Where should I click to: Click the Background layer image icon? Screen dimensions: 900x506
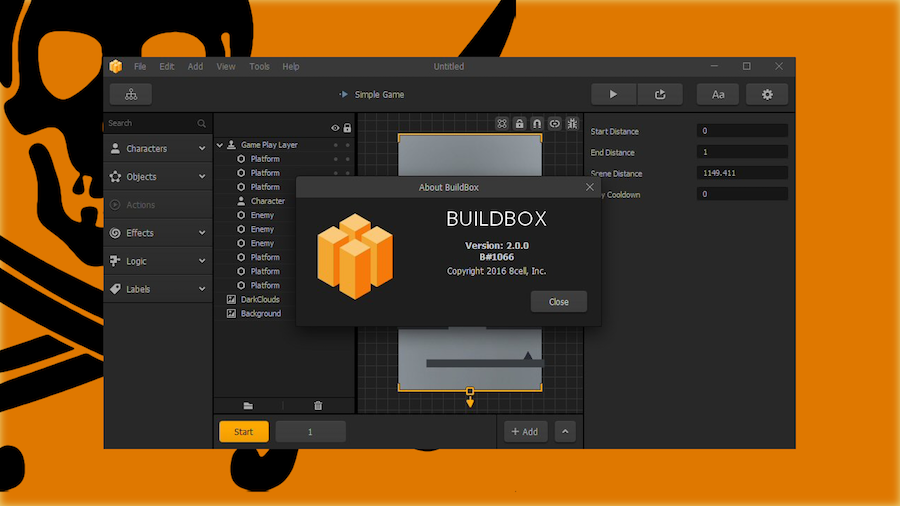click(x=231, y=313)
